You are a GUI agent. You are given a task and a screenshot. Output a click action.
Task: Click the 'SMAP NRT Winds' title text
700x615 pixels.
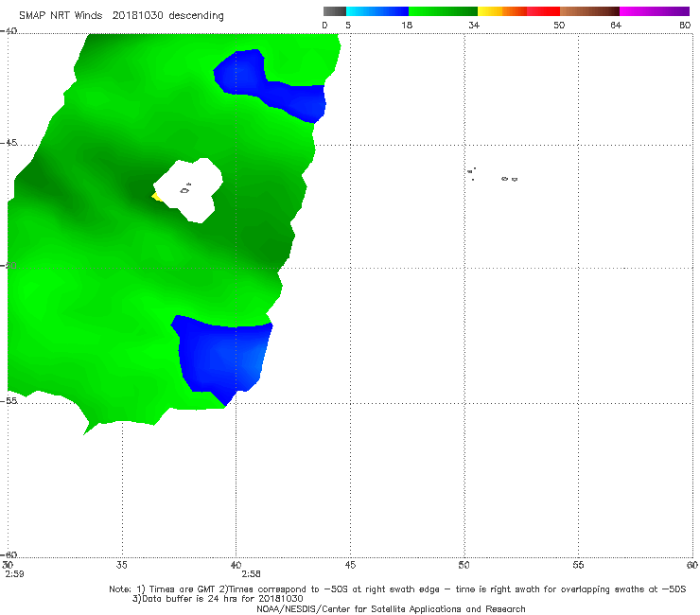[61, 15]
